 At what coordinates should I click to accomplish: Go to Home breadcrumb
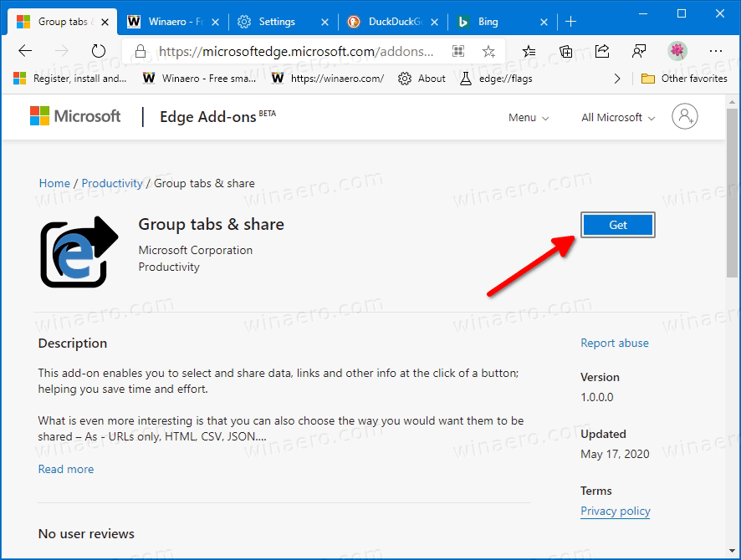tap(54, 183)
